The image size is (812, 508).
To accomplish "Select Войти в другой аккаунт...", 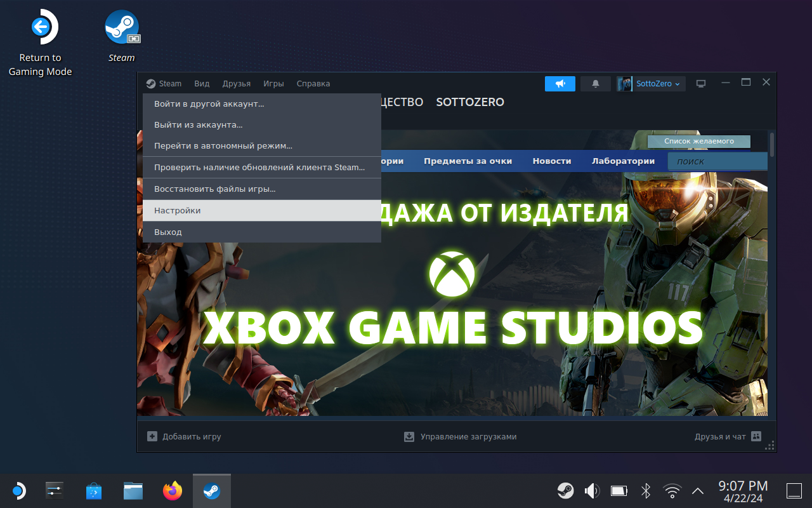I will tap(262, 104).
